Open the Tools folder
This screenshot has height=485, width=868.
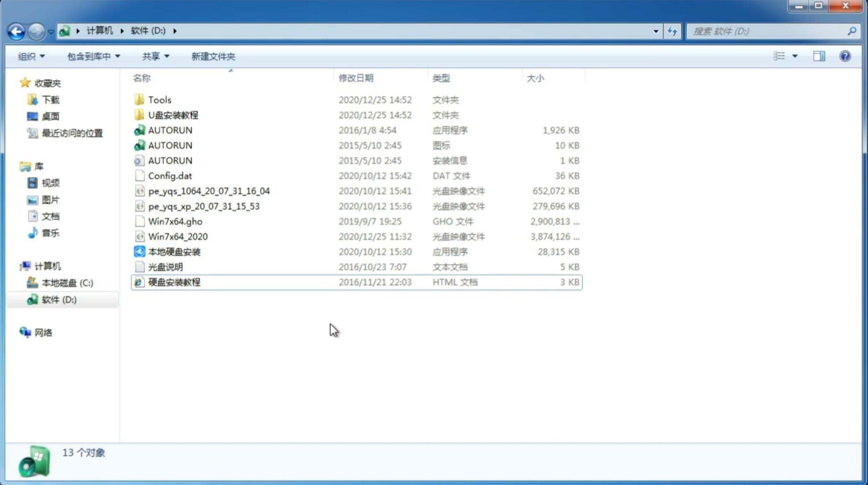pyautogui.click(x=159, y=99)
